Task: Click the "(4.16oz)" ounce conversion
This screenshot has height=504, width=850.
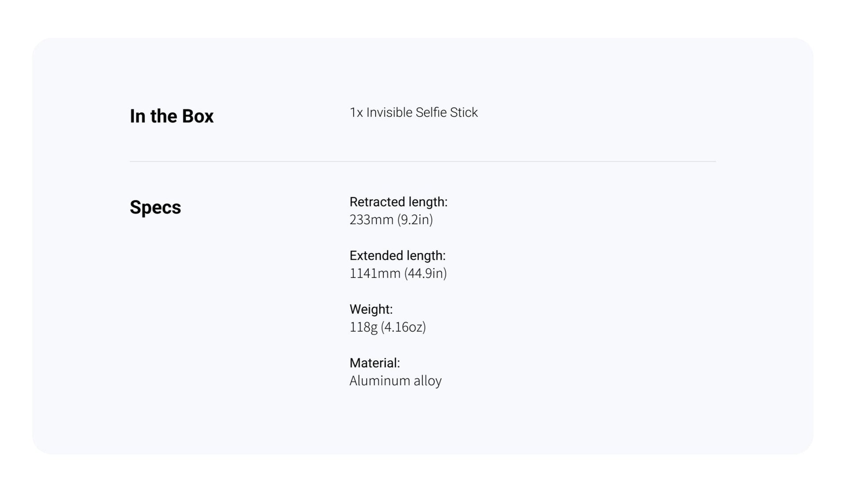Action: click(x=403, y=327)
